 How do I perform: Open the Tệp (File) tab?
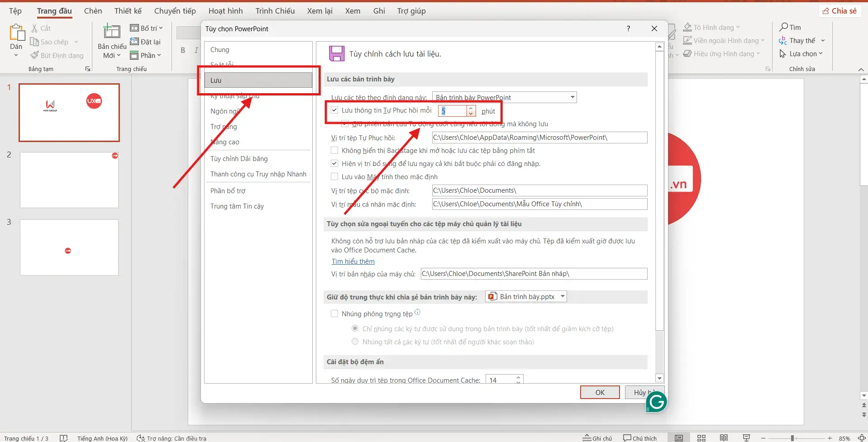click(x=15, y=11)
